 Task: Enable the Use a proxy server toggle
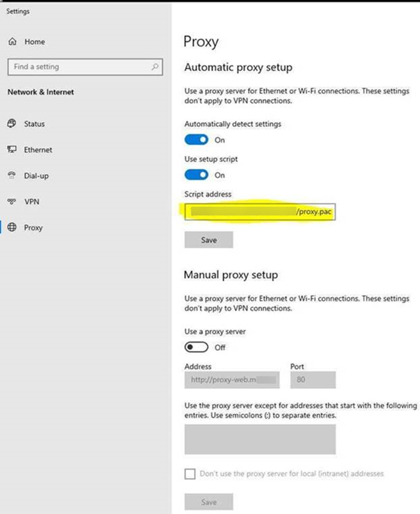pyautogui.click(x=196, y=347)
